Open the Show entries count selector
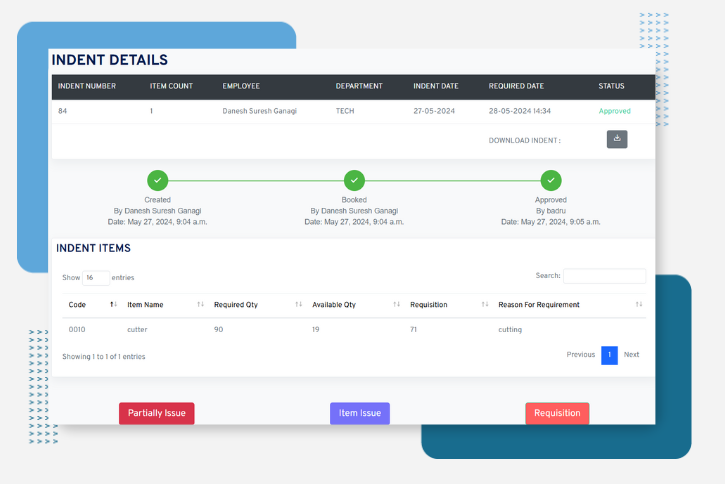Image resolution: width=725 pixels, height=484 pixels. 96,278
